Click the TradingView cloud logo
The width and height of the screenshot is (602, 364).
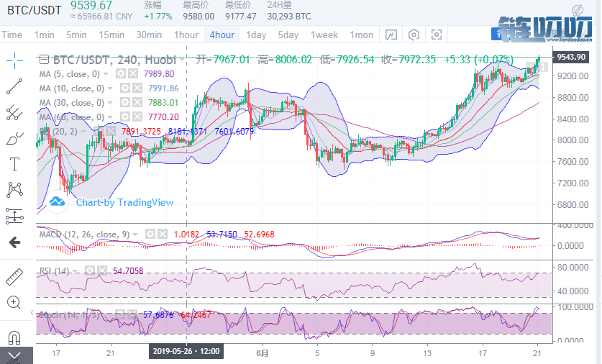coord(58,201)
